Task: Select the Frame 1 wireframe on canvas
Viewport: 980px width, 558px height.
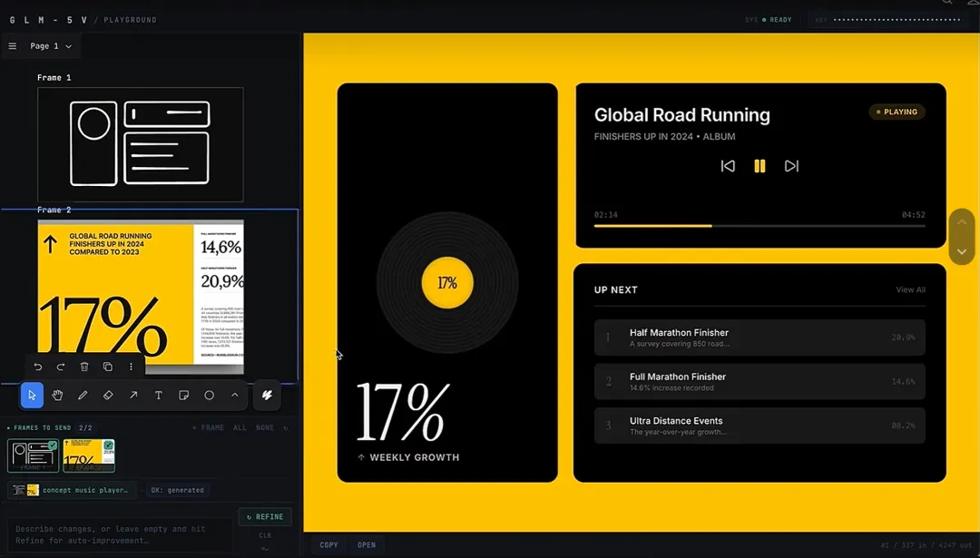Action: 141,144
